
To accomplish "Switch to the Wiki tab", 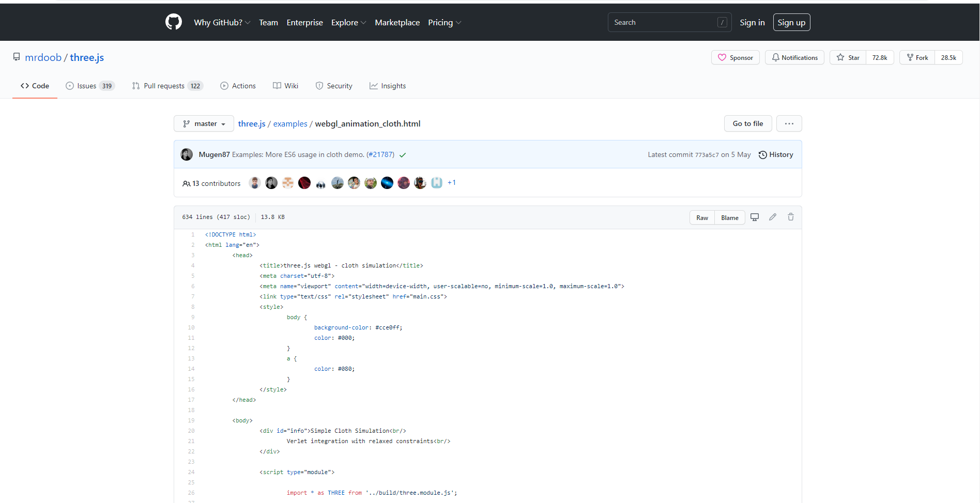I will [285, 86].
